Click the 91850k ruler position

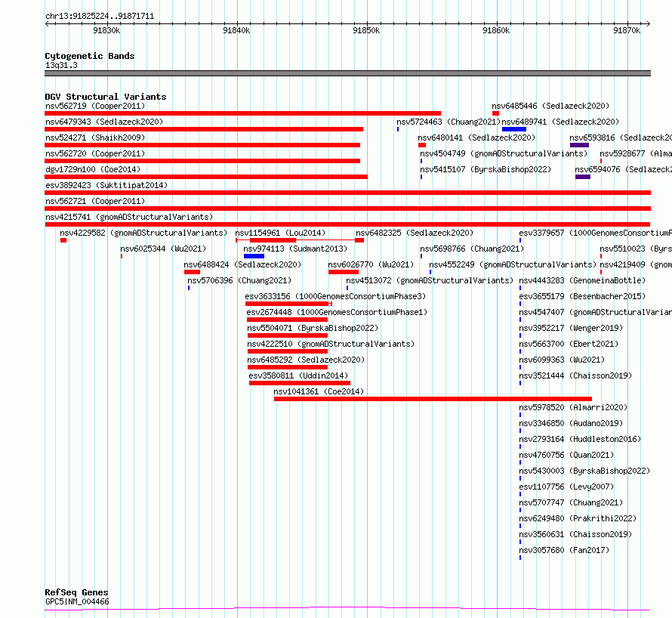pyautogui.click(x=366, y=30)
